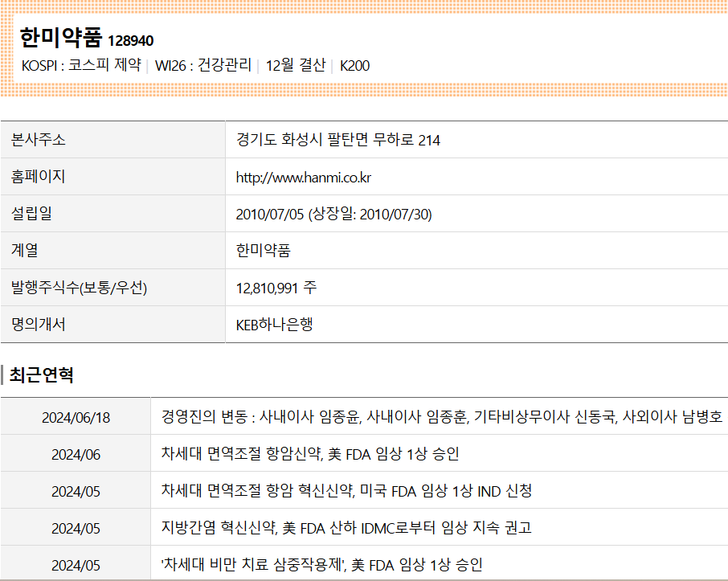Click the 발행주식수(보통/우선) label
The height and width of the screenshot is (581, 728).
[x=79, y=288]
